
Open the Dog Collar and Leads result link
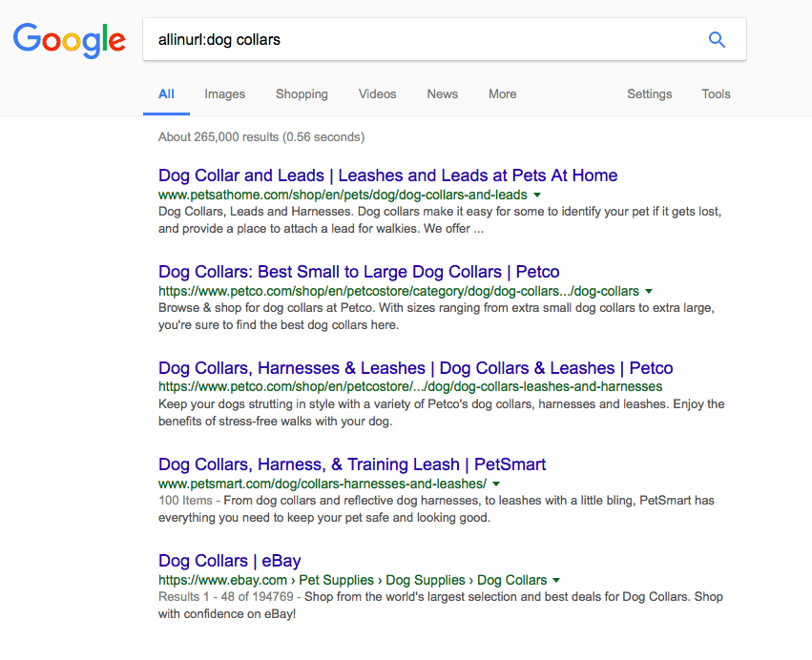pyautogui.click(x=387, y=175)
